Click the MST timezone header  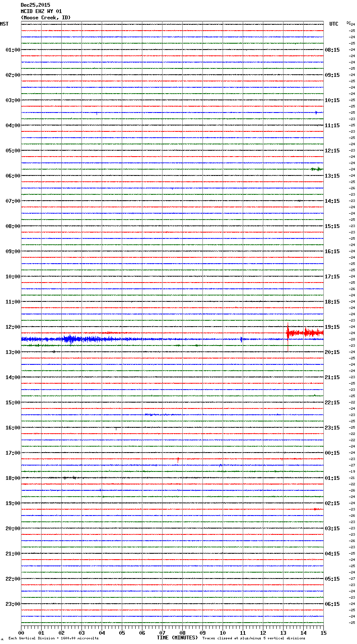pyautogui.click(x=4, y=24)
